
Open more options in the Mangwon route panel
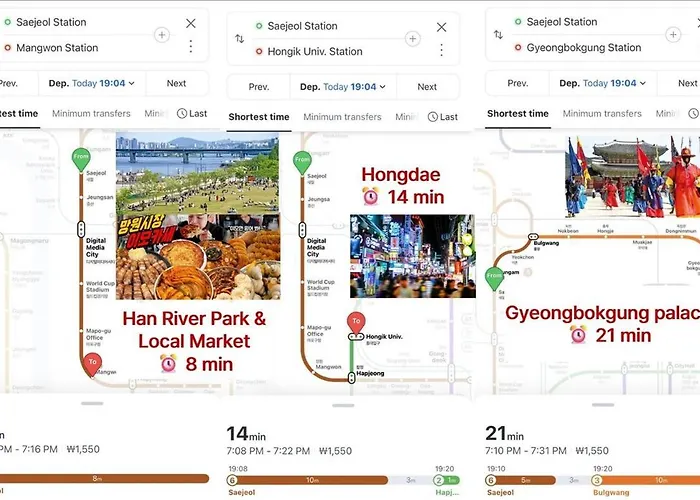[x=191, y=46]
